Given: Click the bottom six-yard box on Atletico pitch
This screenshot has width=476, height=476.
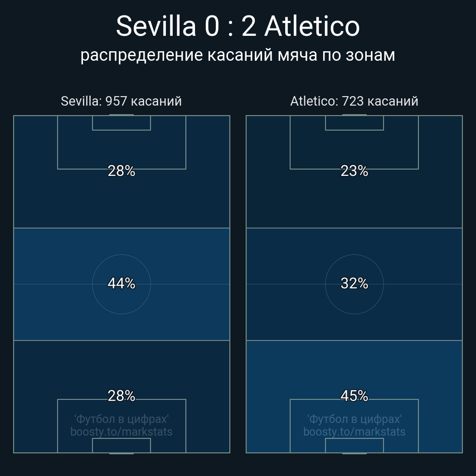Looking at the screenshot, I should pos(354,445).
